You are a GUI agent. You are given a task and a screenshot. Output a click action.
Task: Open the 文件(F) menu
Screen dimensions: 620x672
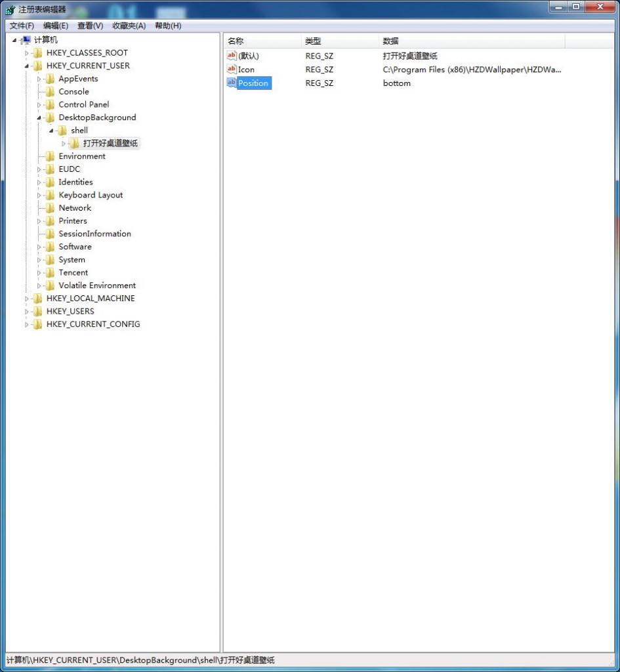(x=22, y=26)
